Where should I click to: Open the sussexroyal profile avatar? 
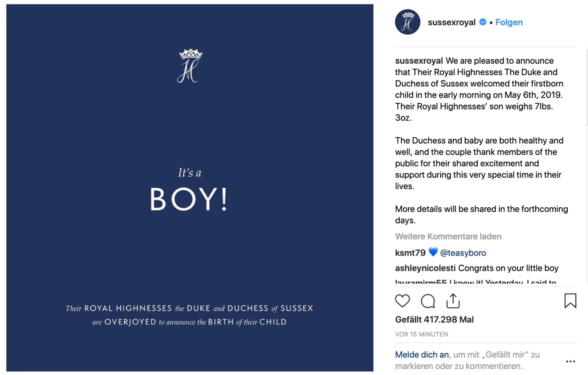407,22
